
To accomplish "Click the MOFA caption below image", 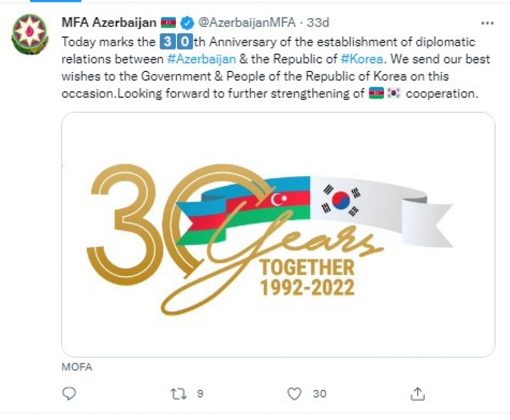I will pos(76,366).
